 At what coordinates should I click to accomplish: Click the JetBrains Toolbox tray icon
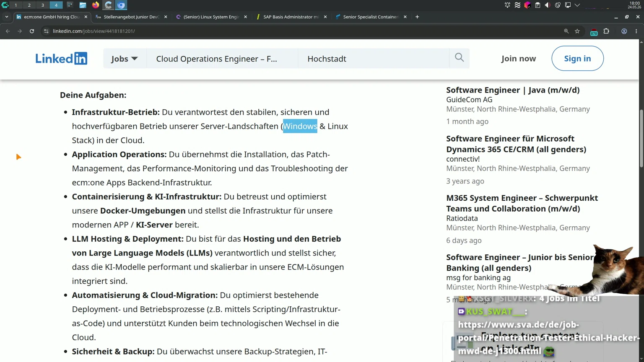527,5
